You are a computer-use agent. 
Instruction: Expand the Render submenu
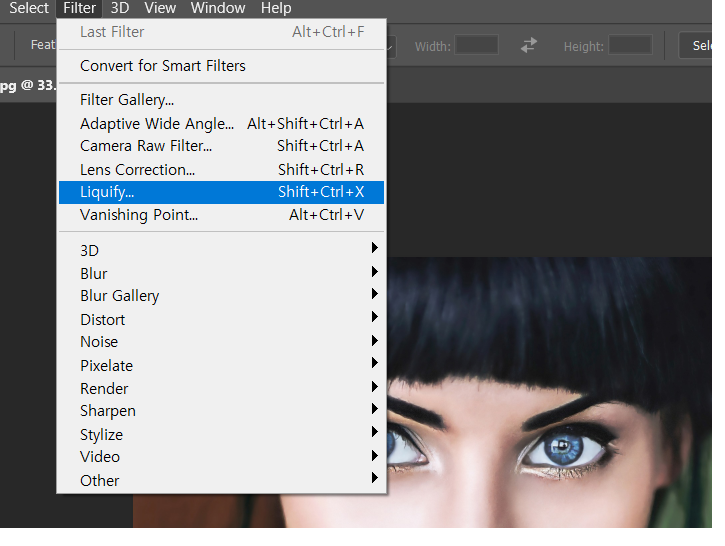[x=221, y=388]
